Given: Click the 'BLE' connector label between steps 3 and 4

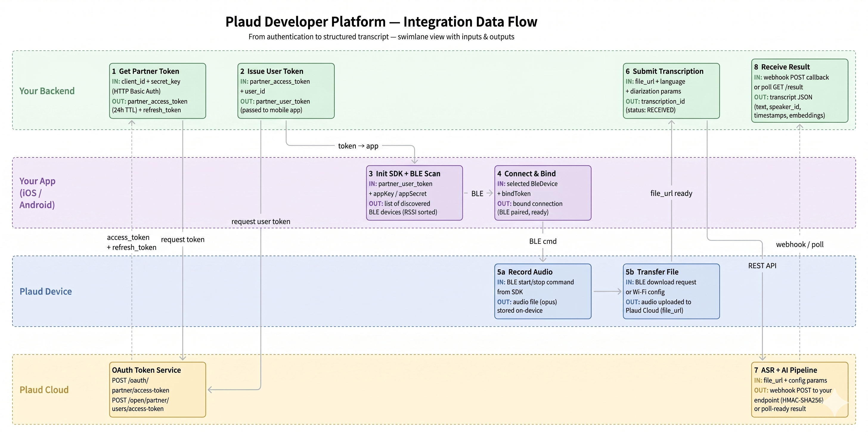Looking at the screenshot, I should coord(477,194).
